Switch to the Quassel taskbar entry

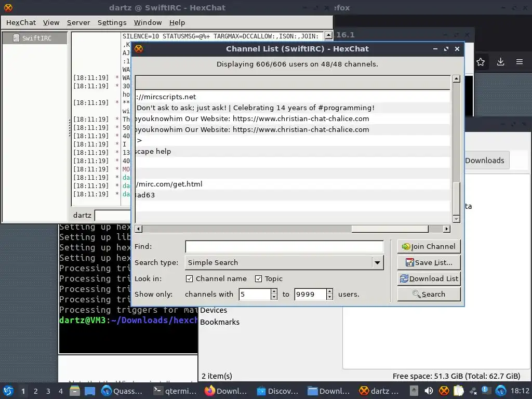click(122, 391)
